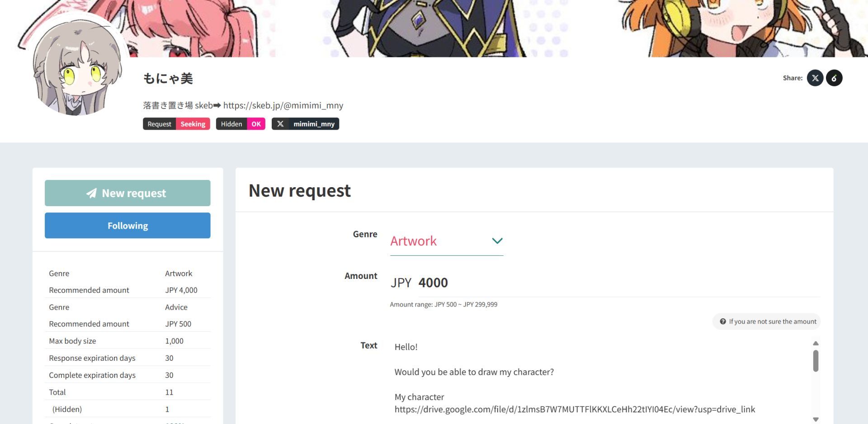Open 'If you are not sure the amount'
Screen dimensions: 868x424
767,321
